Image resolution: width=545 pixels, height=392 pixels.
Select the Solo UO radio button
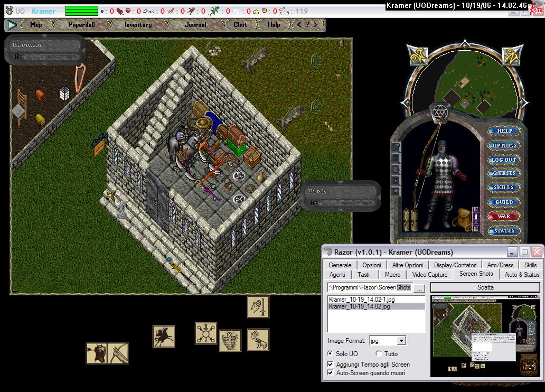330,353
